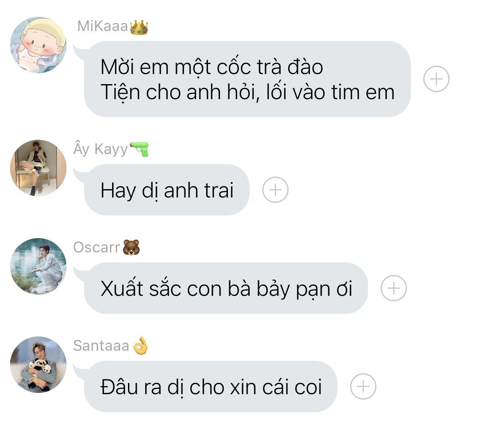
Task: Open MiKaaa's profile from the name label
Action: coord(102,26)
